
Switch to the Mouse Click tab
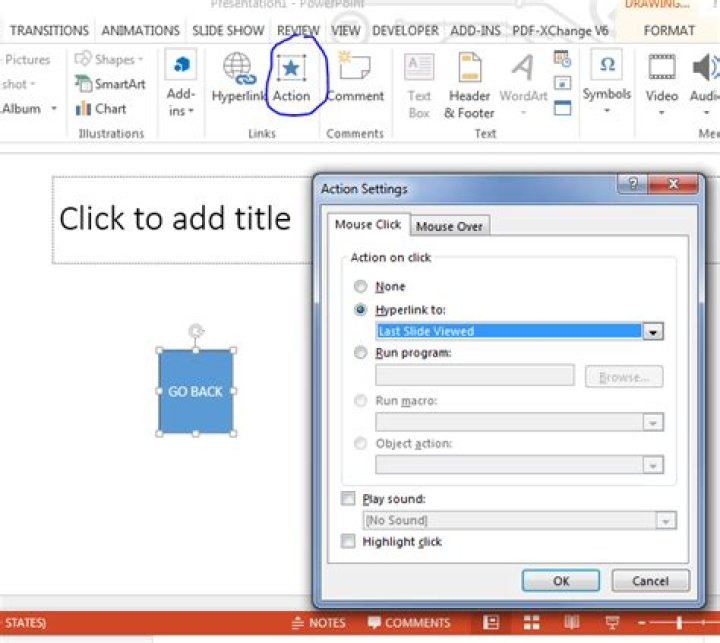[368, 225]
